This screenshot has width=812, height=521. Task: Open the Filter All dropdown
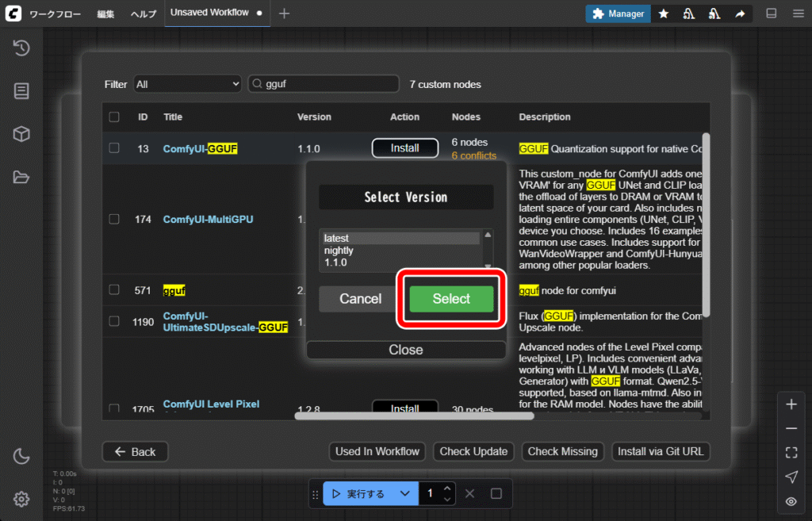point(187,84)
